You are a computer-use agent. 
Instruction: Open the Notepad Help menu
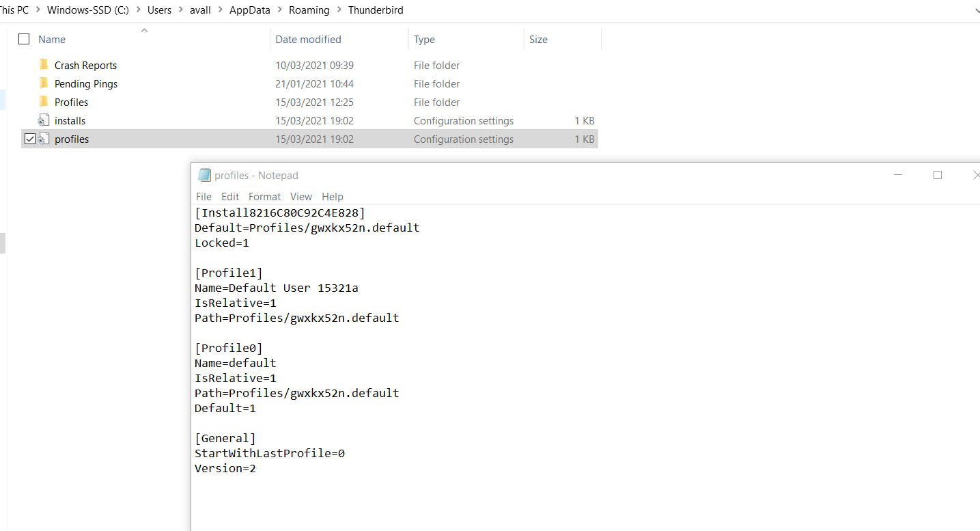[333, 196]
